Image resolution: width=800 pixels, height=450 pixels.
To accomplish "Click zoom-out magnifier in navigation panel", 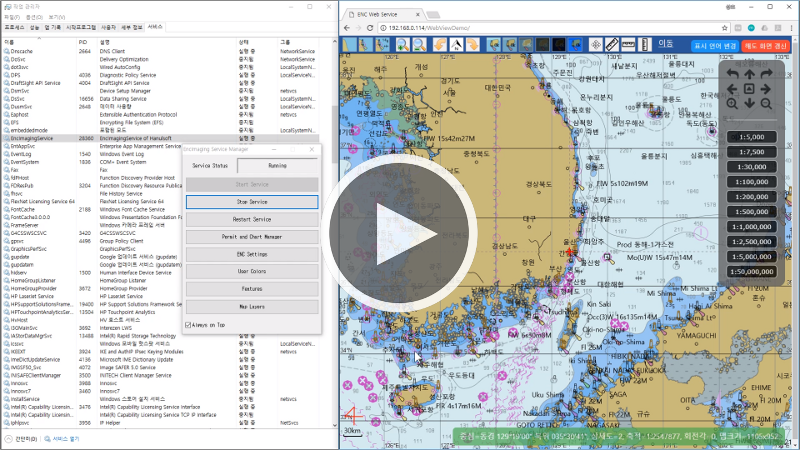I will pos(766,104).
